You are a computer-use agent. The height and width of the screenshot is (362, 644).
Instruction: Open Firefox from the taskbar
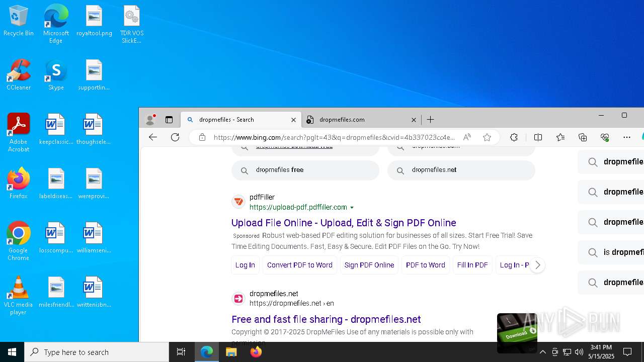256,352
